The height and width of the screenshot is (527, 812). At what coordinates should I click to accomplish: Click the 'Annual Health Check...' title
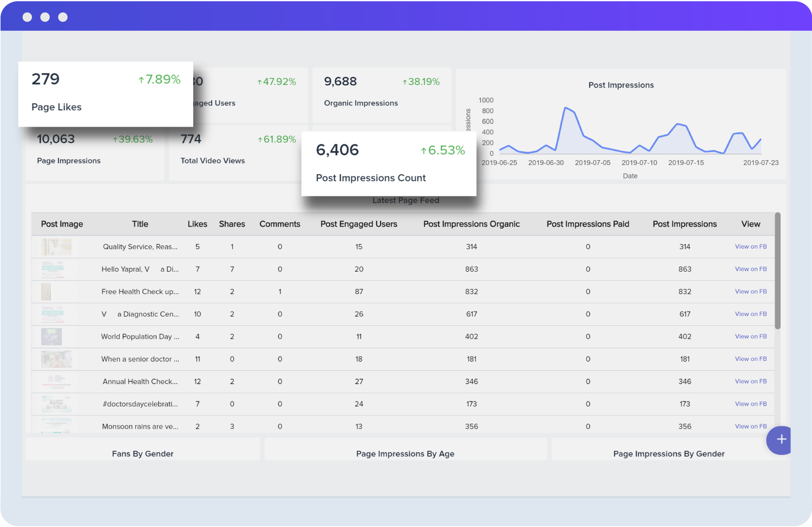coord(140,381)
